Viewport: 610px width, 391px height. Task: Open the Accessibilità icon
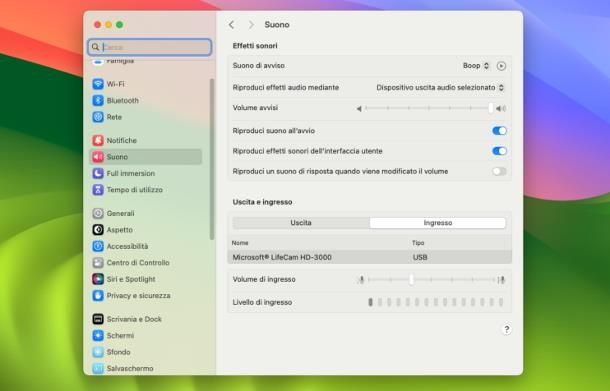(98, 246)
